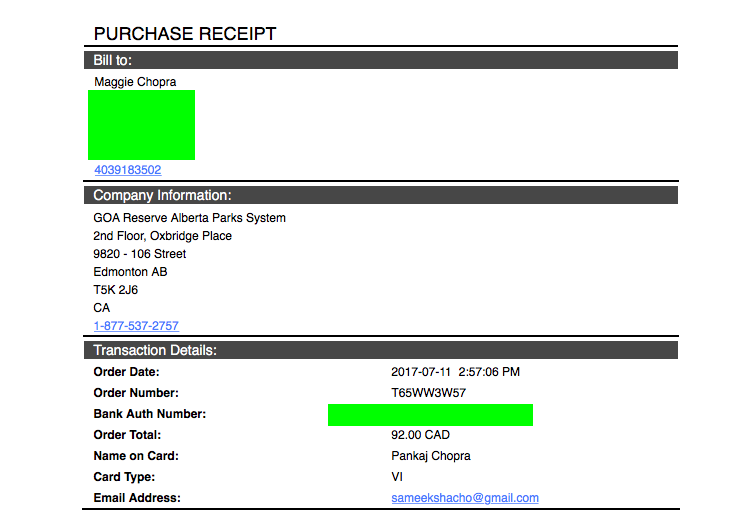Image resolution: width=735 pixels, height=520 pixels.
Task: Click the country code 'CA'
Action: [x=102, y=308]
